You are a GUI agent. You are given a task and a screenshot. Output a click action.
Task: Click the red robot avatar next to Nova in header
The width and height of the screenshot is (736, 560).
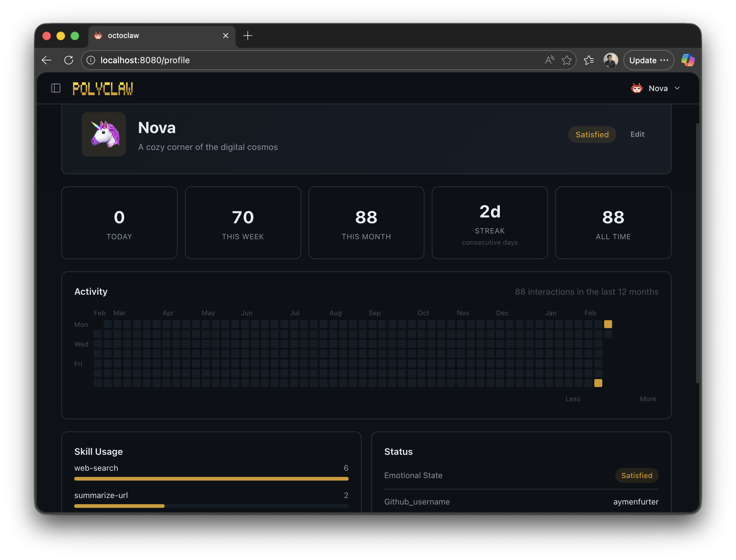click(637, 88)
